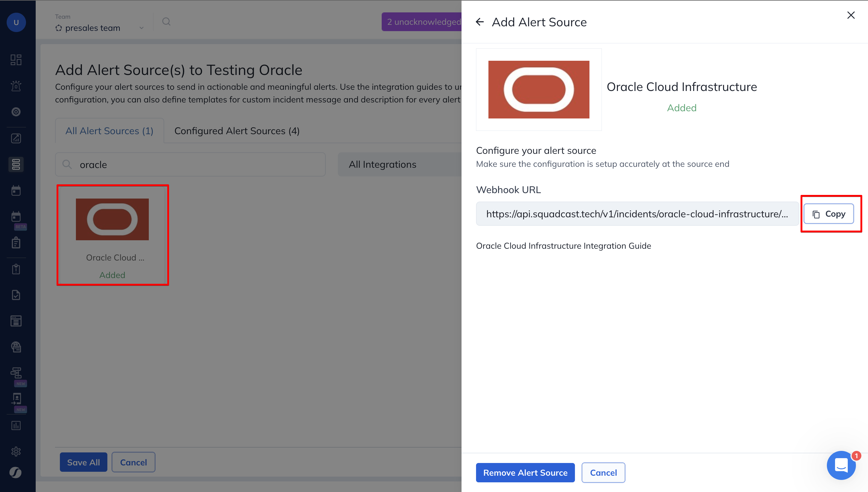Open the Intercom chat bubble
868x492 pixels.
841,465
